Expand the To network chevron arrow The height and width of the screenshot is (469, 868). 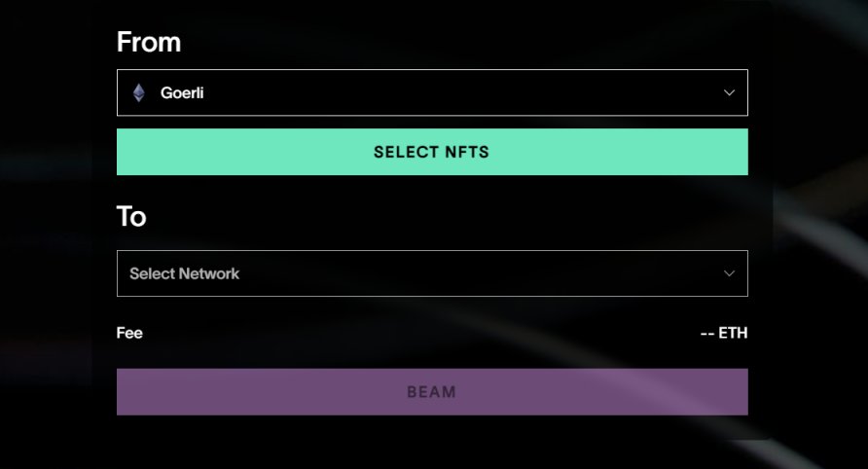[x=729, y=273]
